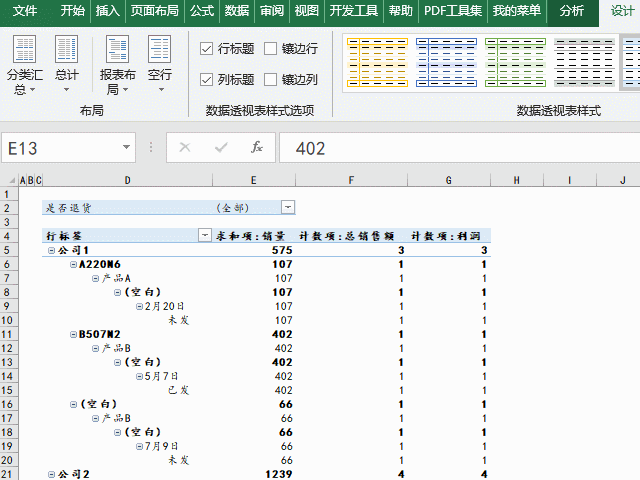Open the Name Box dropdown arrow
Image resolution: width=640 pixels, height=480 pixels.
click(127, 148)
